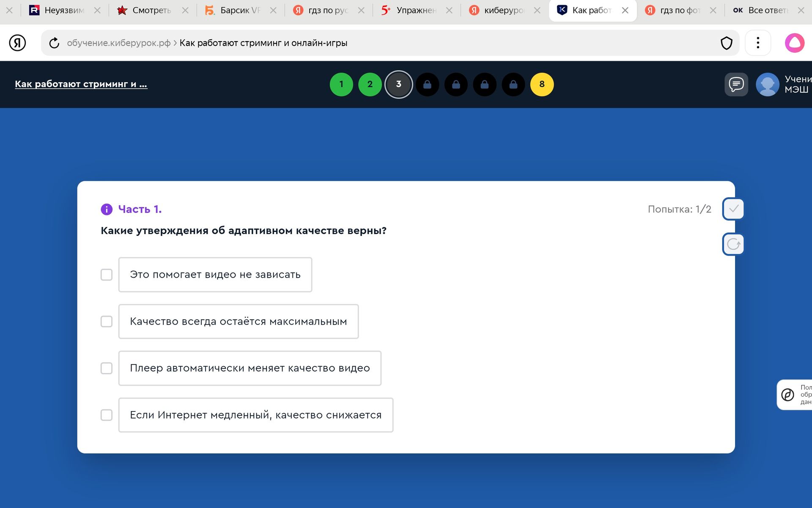Click the user avatar for Ученик МЭШ
Viewport: 812px width, 508px height.
click(767, 84)
